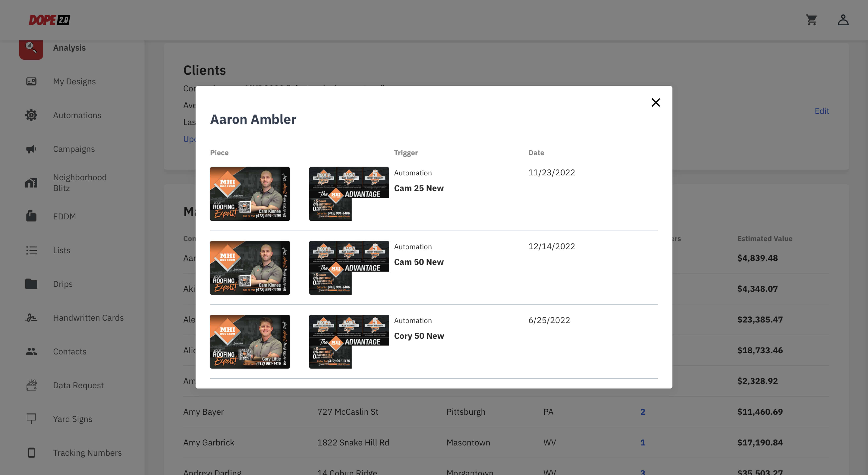Image resolution: width=868 pixels, height=475 pixels.
Task: Click the Analysis magnifier icon
Action: 31,47
